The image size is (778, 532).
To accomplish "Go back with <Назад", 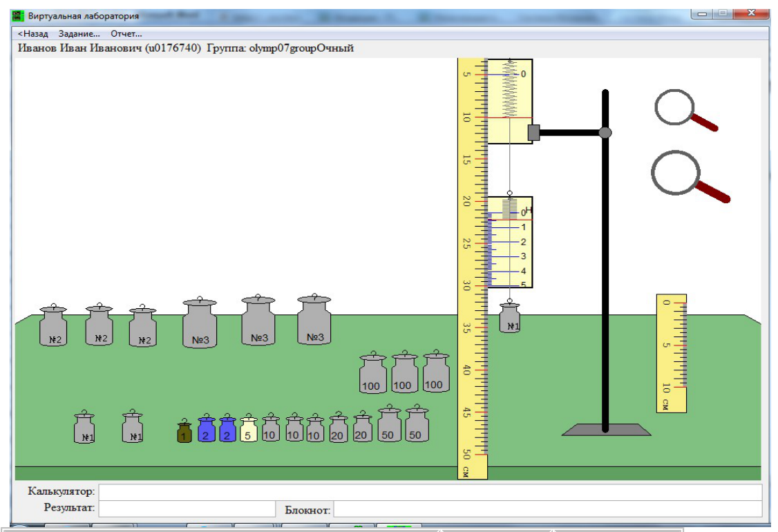I will [x=32, y=34].
